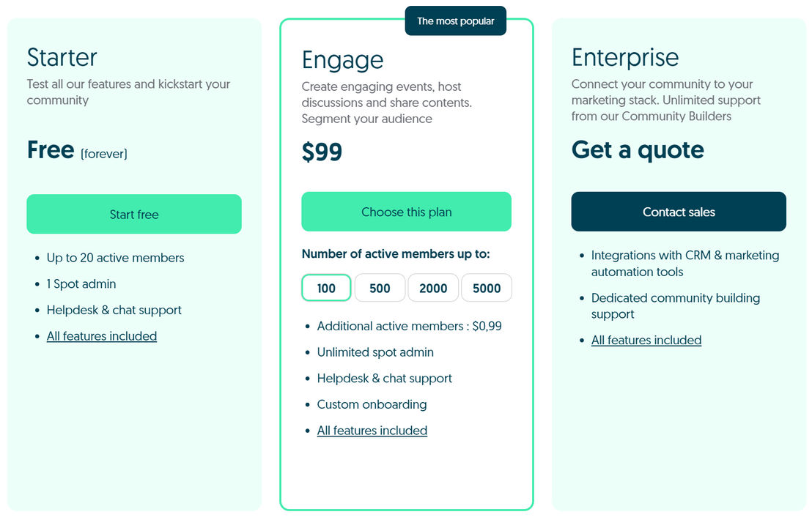Click Dedicated community building support item
The width and height of the screenshot is (812, 520).
pos(675,306)
